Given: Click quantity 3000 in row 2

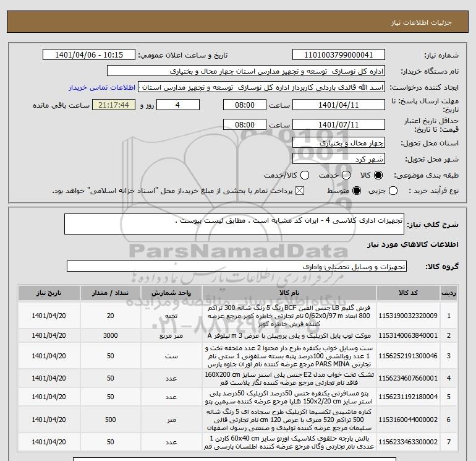Looking at the screenshot, I should coord(111,335).
